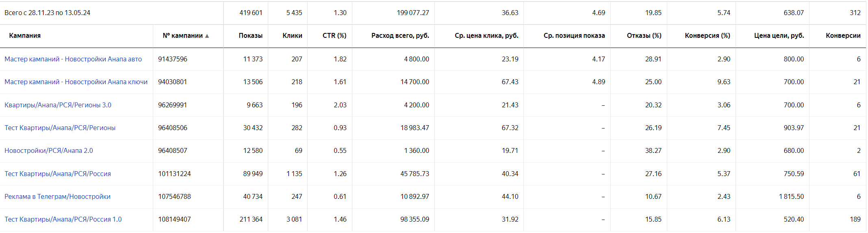This screenshot has width=868, height=233.
Task: Sort by Ср. позиция показа header
Action: 574,36
